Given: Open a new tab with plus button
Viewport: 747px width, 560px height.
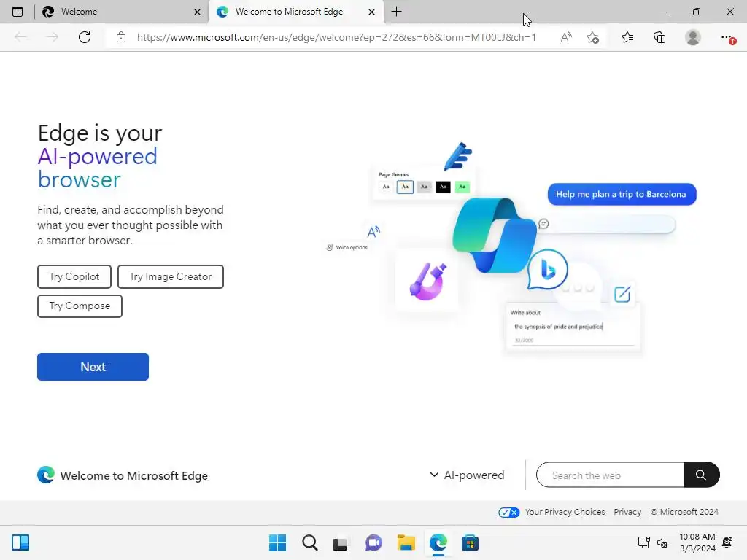Looking at the screenshot, I should [x=396, y=12].
